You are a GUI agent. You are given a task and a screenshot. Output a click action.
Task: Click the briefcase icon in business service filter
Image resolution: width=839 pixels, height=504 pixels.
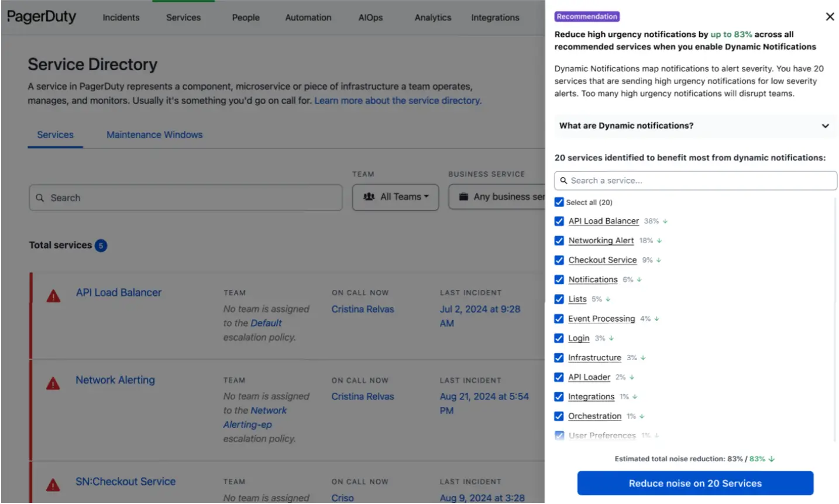[x=463, y=198]
